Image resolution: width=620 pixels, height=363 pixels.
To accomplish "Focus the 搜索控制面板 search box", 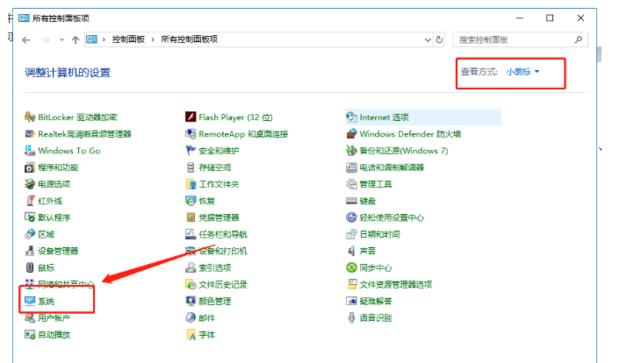I will point(520,40).
